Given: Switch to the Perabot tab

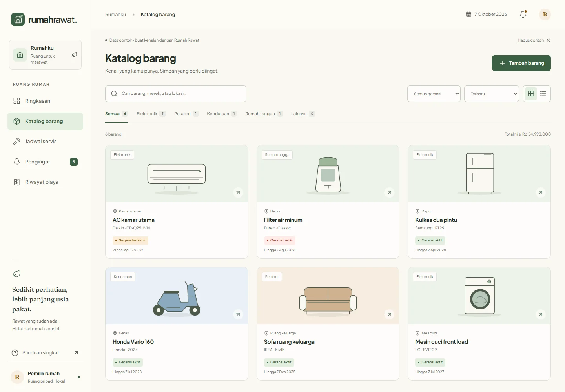Looking at the screenshot, I should (186, 114).
